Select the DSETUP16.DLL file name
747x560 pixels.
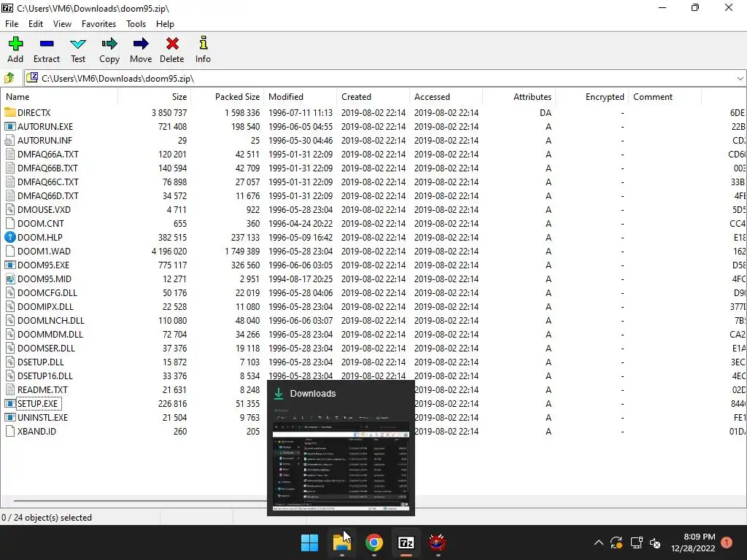tap(44, 376)
